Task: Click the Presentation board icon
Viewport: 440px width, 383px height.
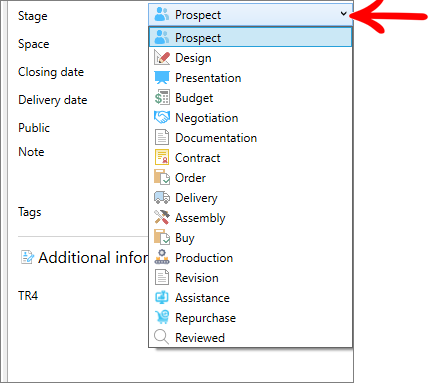Action: point(162,78)
